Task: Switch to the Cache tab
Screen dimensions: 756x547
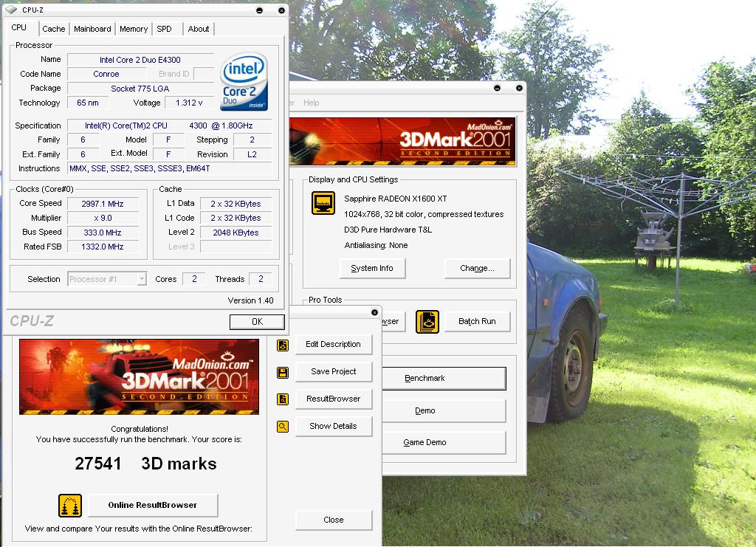Action: coord(53,29)
